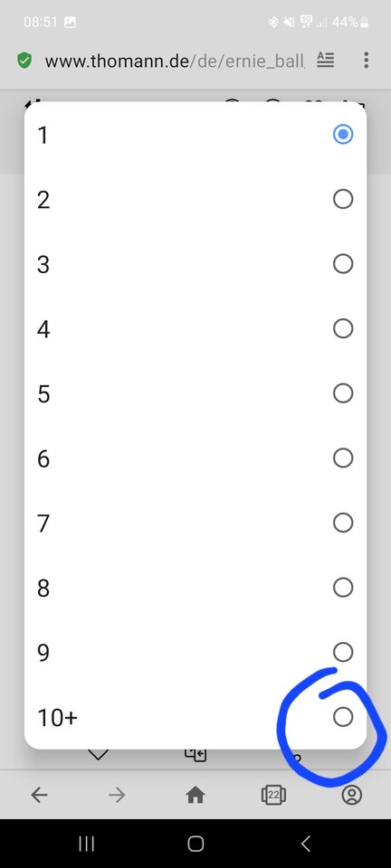Open browser home page icon
Image resolution: width=391 pixels, height=868 pixels.
click(x=195, y=796)
